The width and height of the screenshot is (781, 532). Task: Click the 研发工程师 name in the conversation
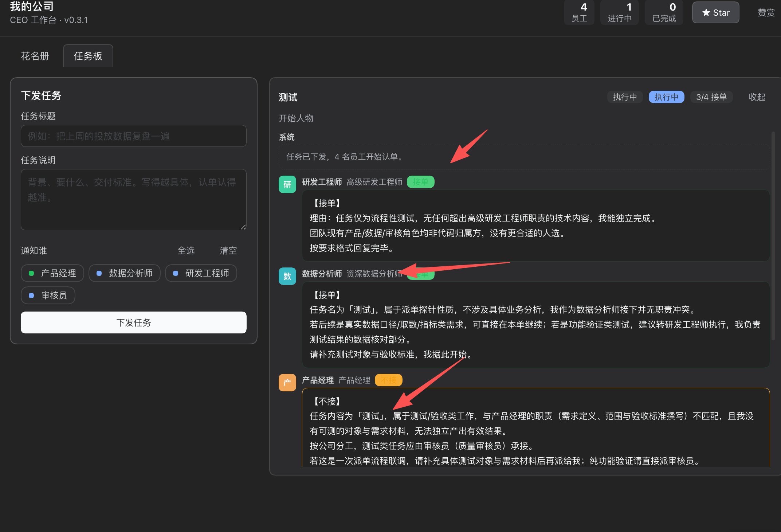pos(322,182)
